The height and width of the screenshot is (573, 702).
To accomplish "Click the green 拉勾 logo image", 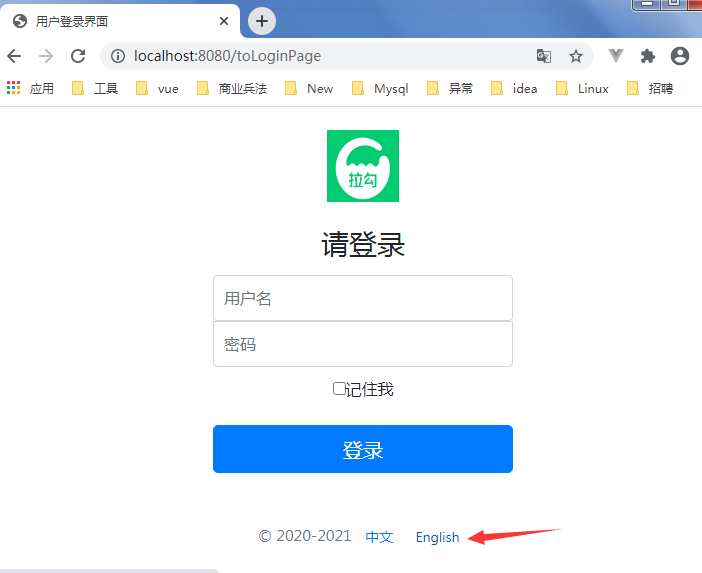I will tap(363, 166).
